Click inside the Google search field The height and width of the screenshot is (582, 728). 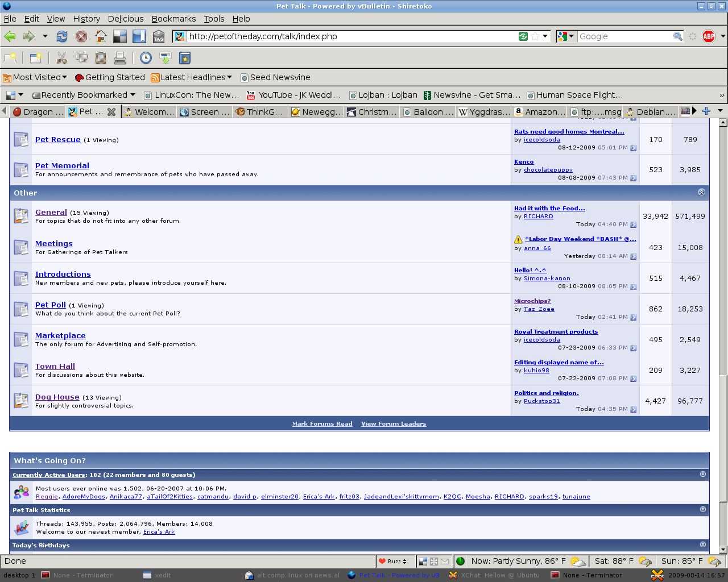pos(624,36)
